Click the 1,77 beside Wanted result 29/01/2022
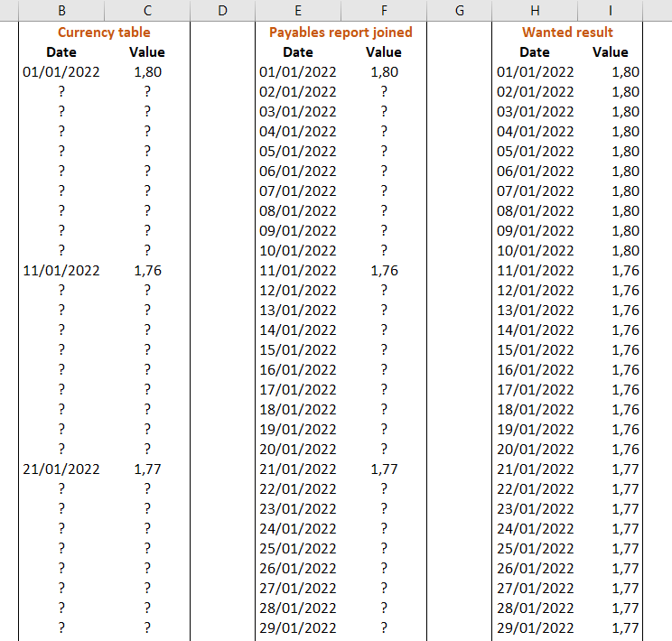 point(625,628)
